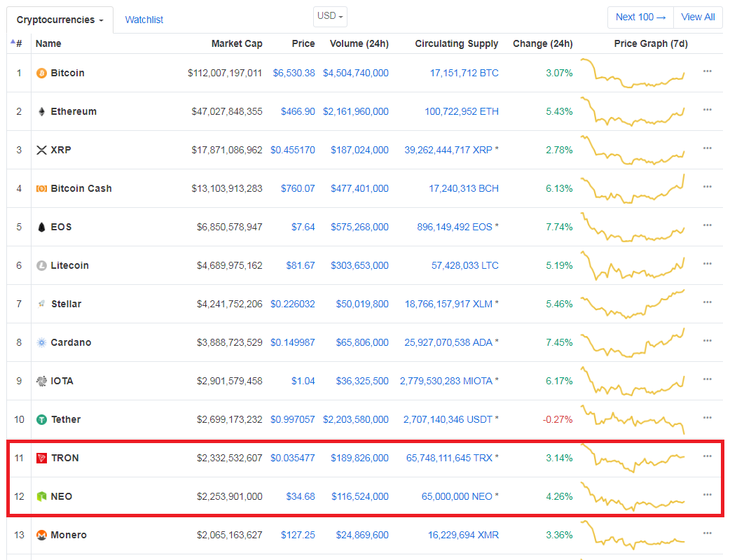Click Bitcoin market cap $112,007,197,011
The image size is (737, 560).
pyautogui.click(x=225, y=73)
